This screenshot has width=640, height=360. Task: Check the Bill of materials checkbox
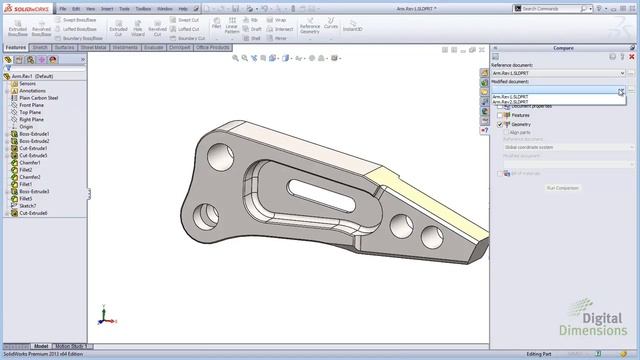coord(500,173)
